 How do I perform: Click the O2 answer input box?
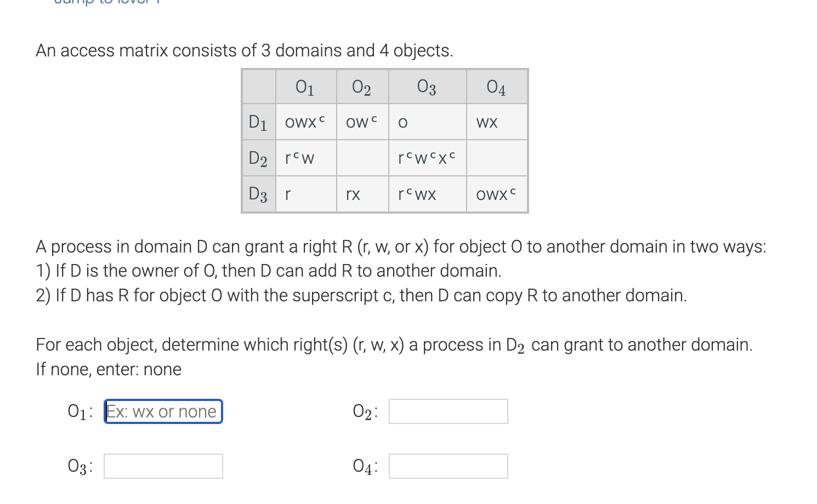447,411
